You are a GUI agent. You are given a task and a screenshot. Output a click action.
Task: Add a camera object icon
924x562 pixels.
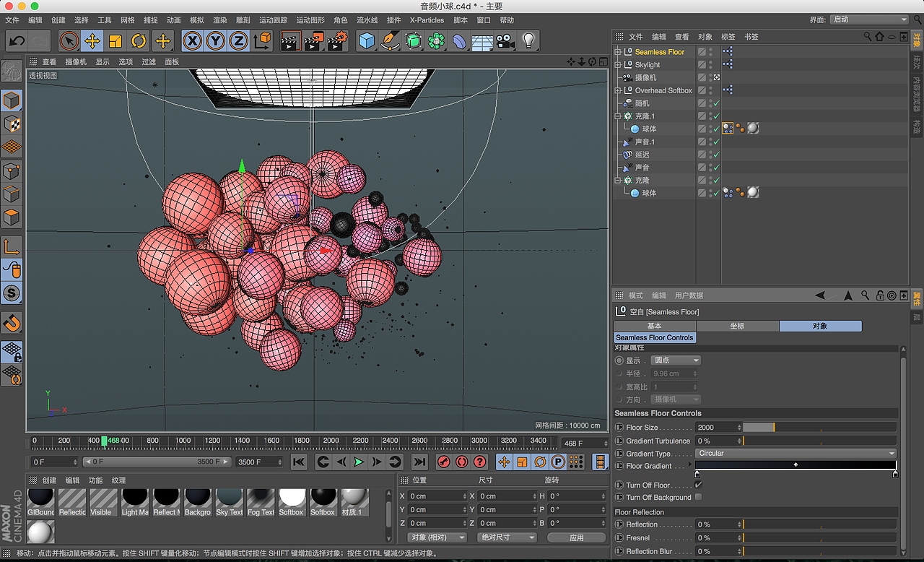[x=505, y=41]
